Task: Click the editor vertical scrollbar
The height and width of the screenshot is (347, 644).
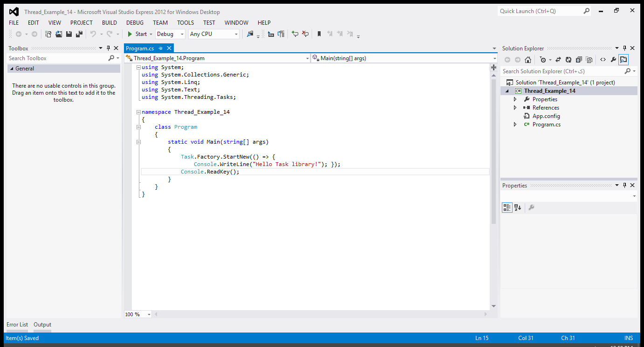Action: [494, 151]
